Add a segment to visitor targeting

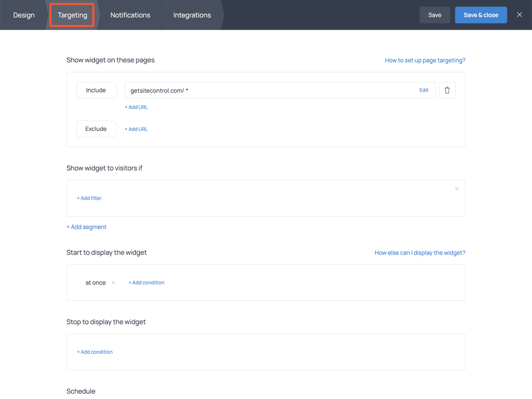click(x=87, y=226)
